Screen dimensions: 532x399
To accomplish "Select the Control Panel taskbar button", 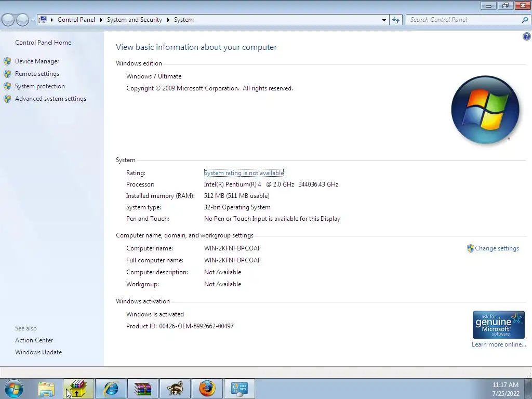I will pos(239,389).
